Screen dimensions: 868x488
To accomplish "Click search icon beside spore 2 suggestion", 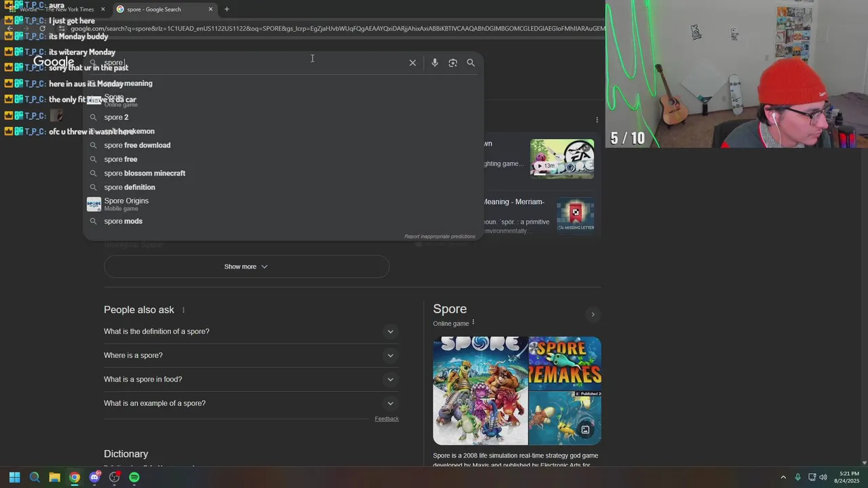I will (94, 117).
